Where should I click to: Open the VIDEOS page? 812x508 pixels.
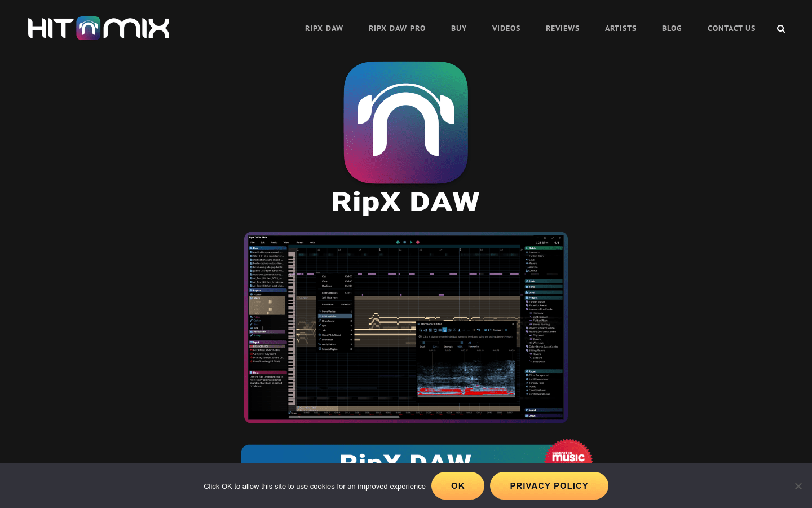506,28
